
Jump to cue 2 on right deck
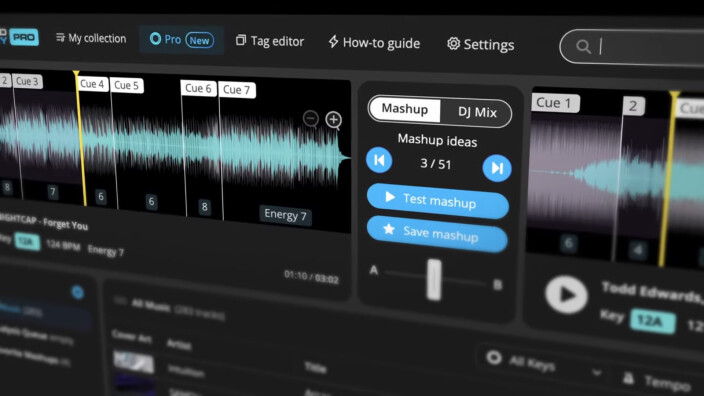click(x=634, y=106)
